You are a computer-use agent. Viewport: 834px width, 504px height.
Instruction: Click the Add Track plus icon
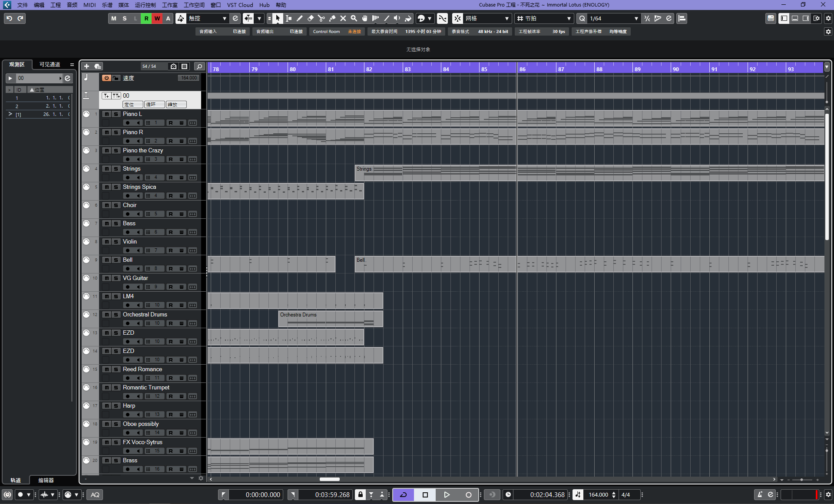(x=86, y=66)
